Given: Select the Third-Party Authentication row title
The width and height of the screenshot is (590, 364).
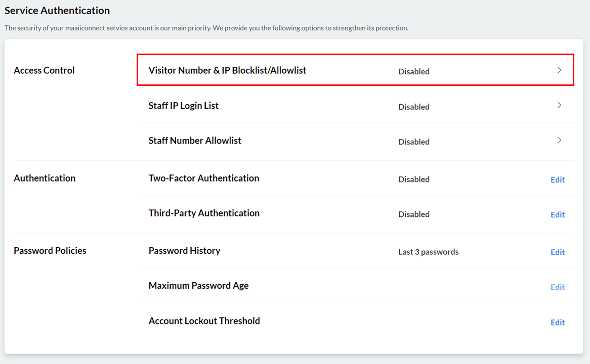Looking at the screenshot, I should click(x=204, y=213).
